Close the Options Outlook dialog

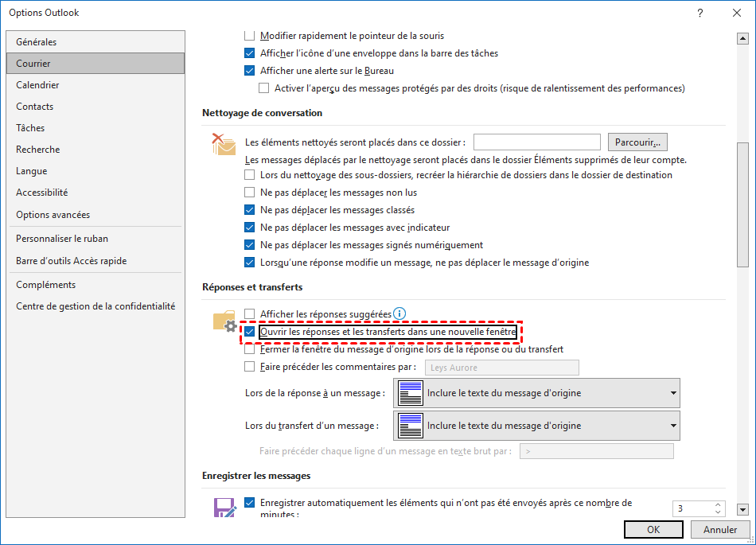pos(737,13)
